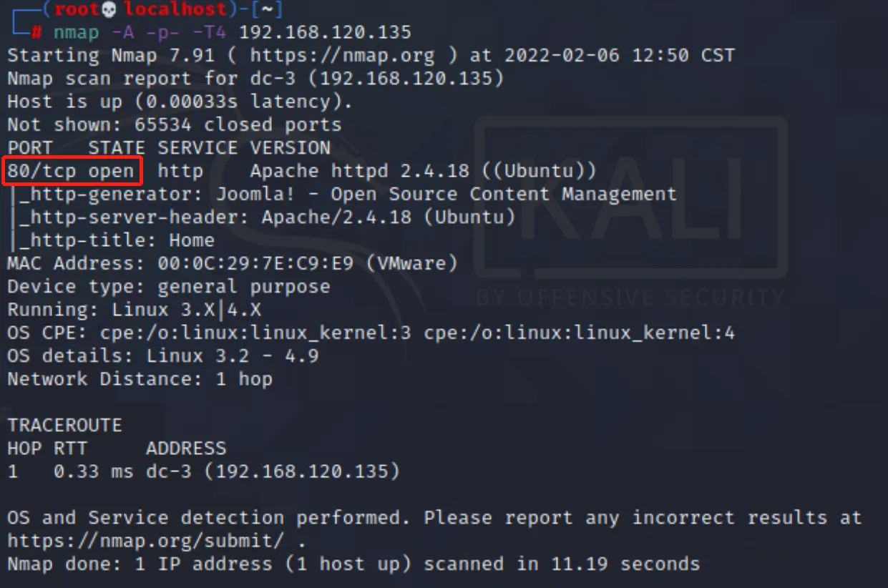
Task: Click the http-title: Home line
Action: (x=117, y=240)
